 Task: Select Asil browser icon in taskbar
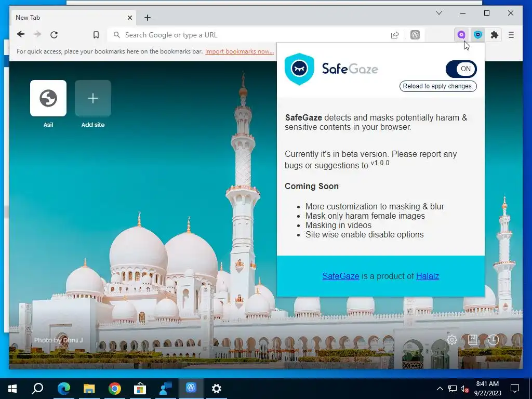point(191,389)
